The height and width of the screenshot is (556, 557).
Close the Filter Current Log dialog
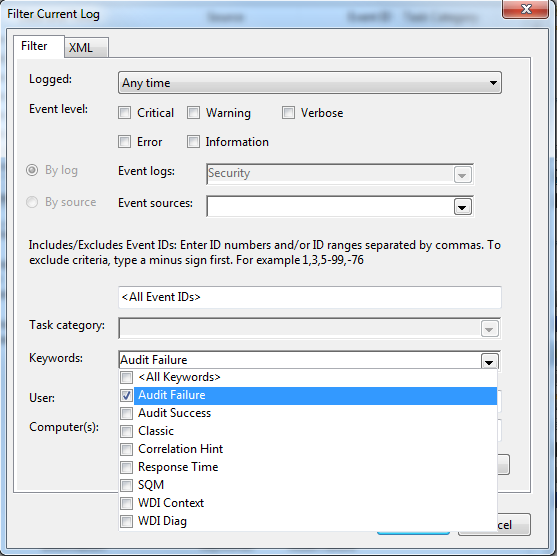coord(526,9)
